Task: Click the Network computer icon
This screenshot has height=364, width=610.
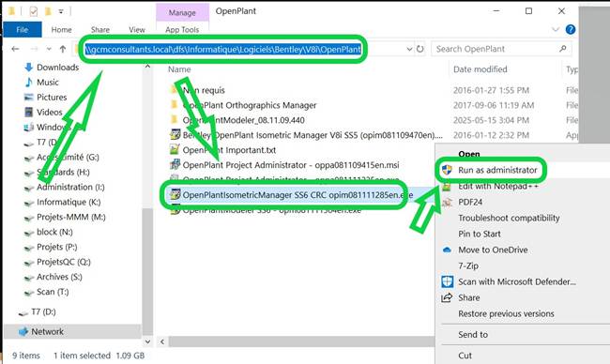Action: 23,332
